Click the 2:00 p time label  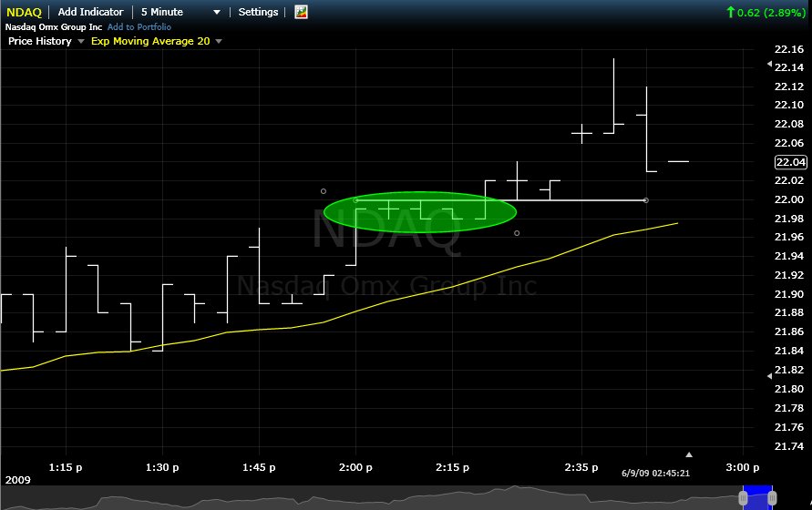coord(355,467)
